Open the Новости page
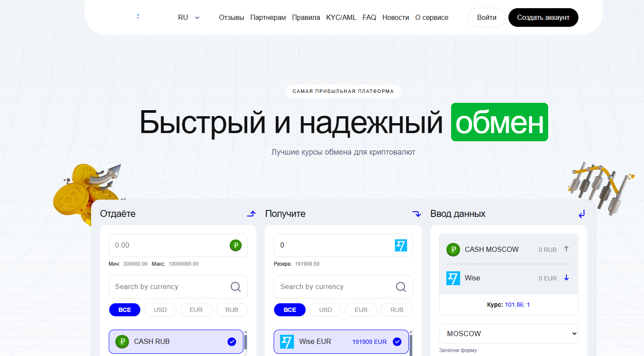Image resolution: width=644 pixels, height=356 pixels. click(x=396, y=18)
